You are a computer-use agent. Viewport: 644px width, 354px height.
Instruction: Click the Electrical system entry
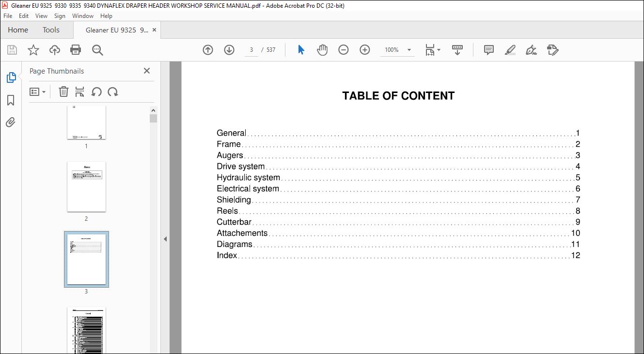pos(398,189)
